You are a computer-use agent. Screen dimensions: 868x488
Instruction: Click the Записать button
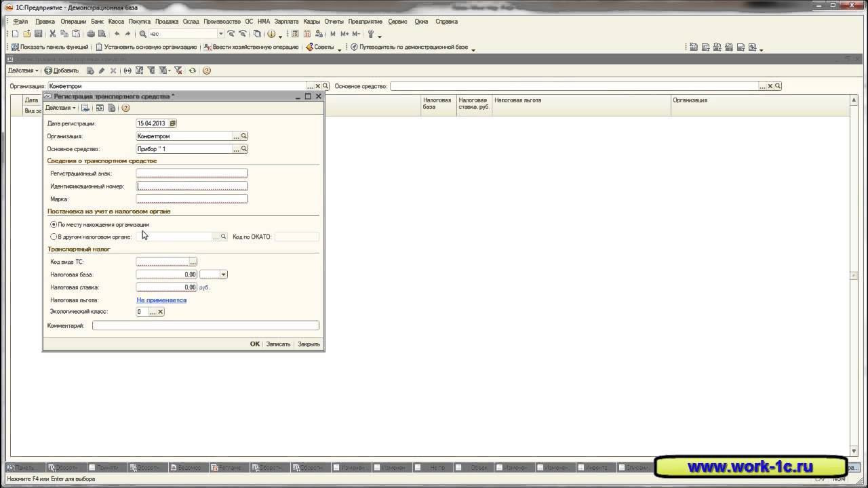278,344
